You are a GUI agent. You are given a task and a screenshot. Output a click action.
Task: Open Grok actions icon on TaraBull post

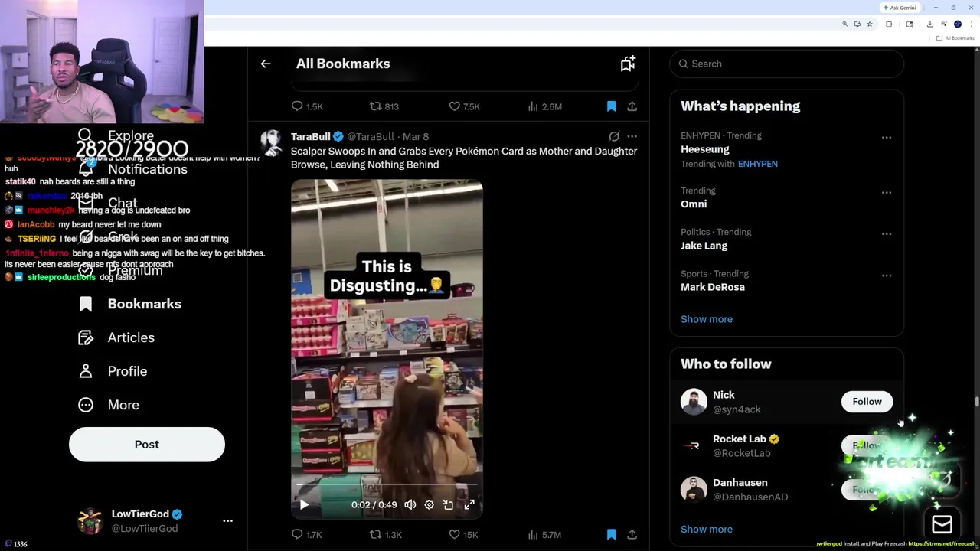tap(614, 136)
